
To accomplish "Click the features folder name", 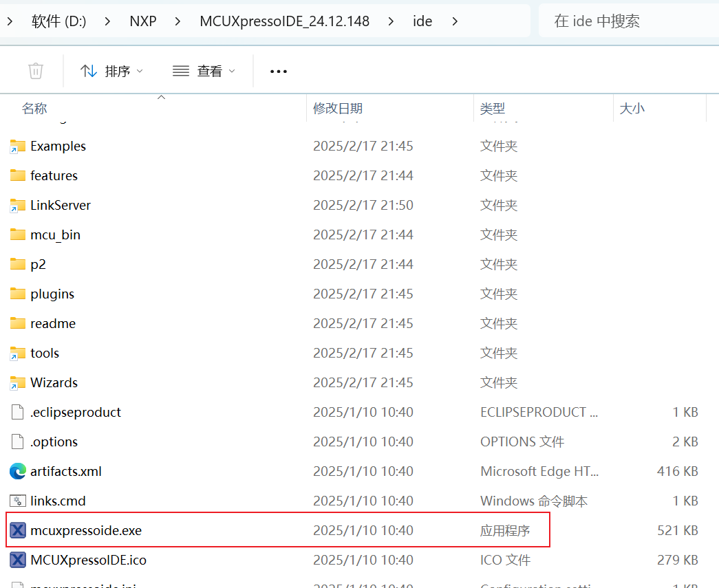I will point(54,175).
